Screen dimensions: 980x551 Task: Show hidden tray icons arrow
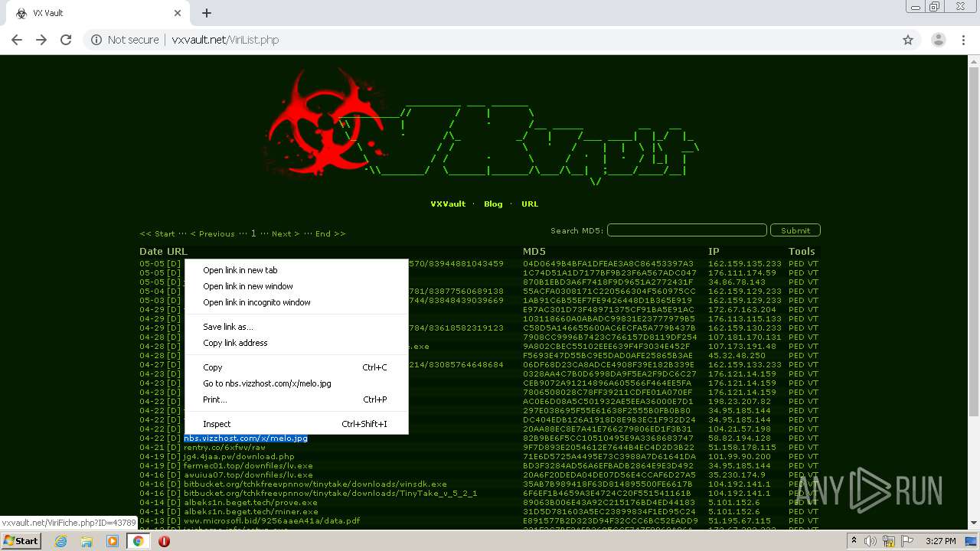click(855, 541)
